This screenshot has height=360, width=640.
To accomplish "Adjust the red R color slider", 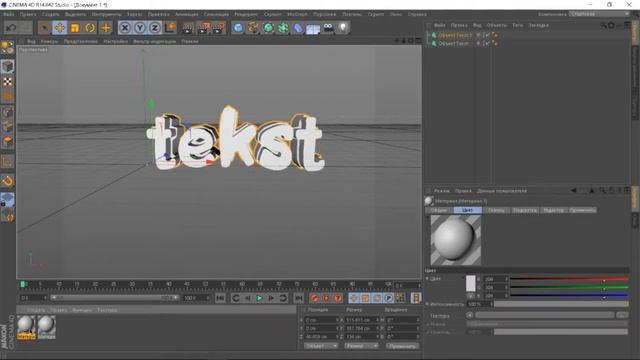I will [x=569, y=279].
